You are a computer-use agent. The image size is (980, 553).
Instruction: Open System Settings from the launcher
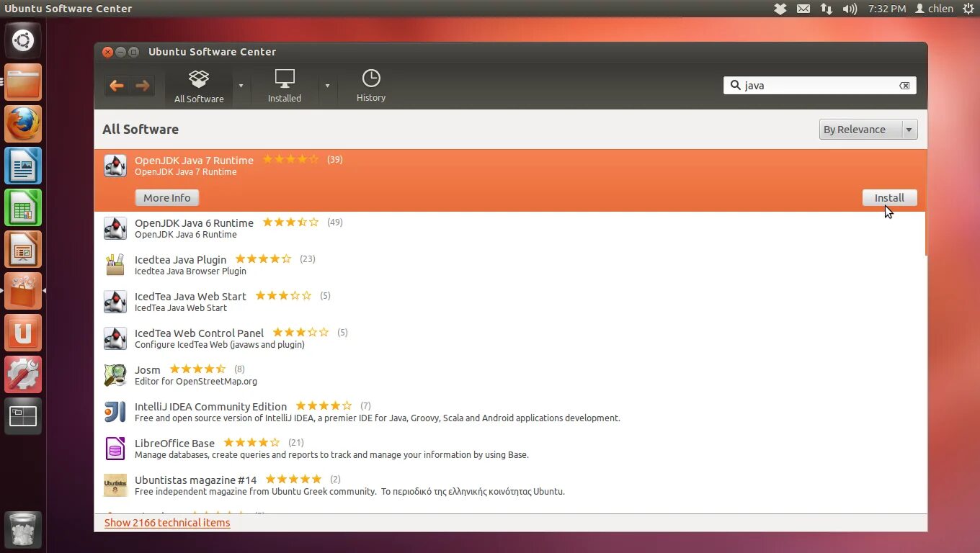(23, 374)
